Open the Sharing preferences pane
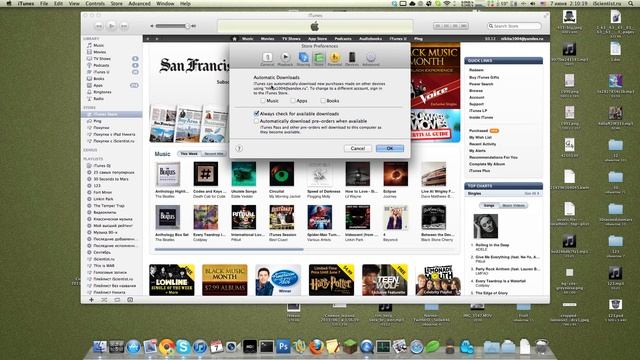Viewport: 640px width, 360px height. [x=303, y=59]
